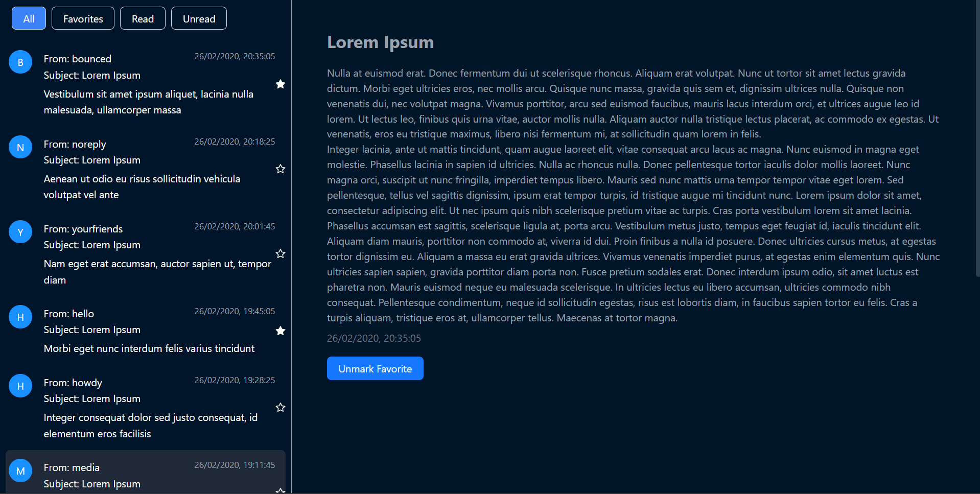Show all emails with the All filter
Image resolution: width=980 pixels, height=494 pixels.
[x=29, y=18]
